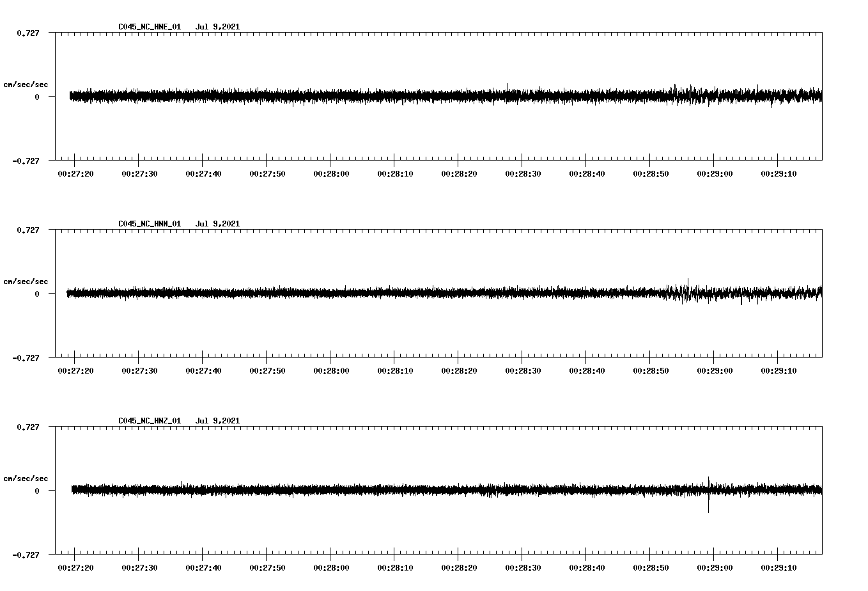
Task: Click time label 00:28:30 under HNE plot
Action: [x=523, y=174]
